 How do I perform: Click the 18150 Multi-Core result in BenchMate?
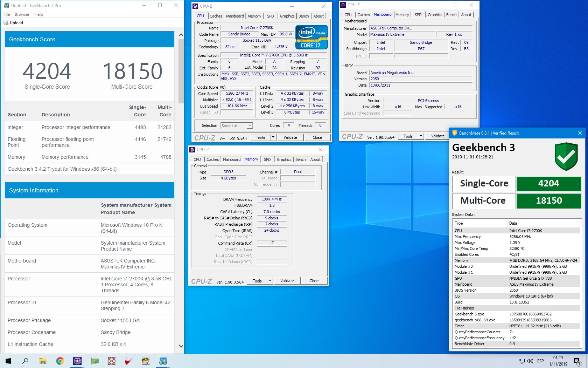[549, 200]
